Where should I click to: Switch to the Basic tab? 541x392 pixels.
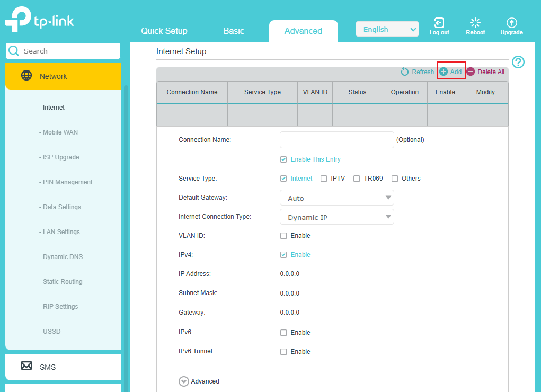[234, 31]
